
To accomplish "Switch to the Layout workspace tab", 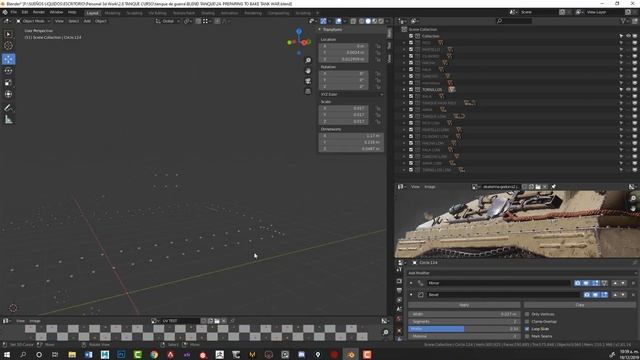I will pyautogui.click(x=93, y=13).
